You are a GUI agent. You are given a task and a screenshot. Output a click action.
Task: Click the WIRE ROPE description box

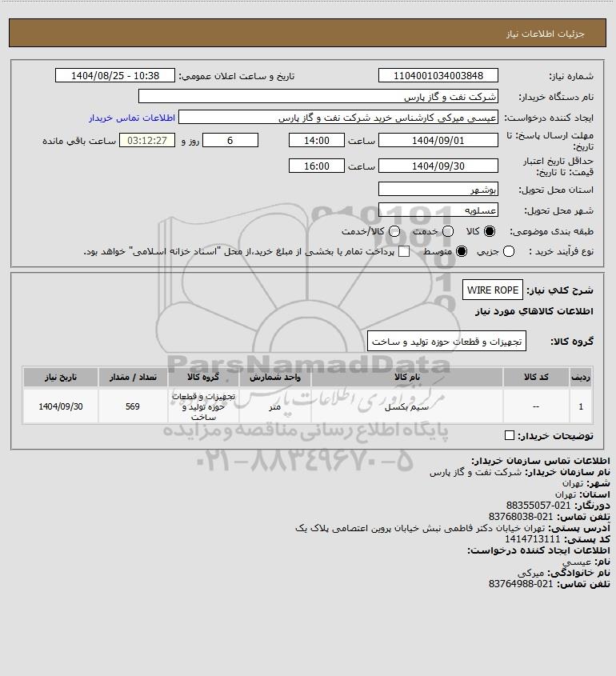coord(493,290)
